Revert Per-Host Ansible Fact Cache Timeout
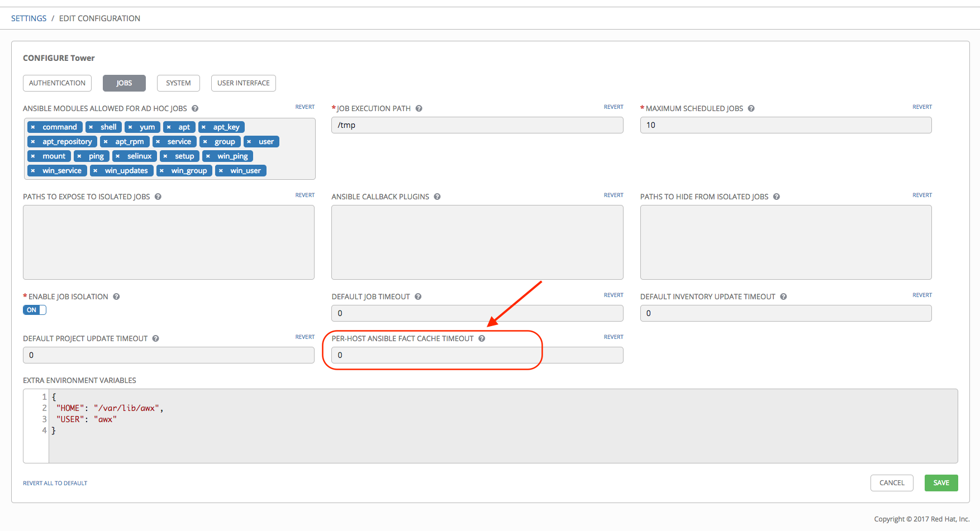The image size is (980, 531). click(613, 337)
